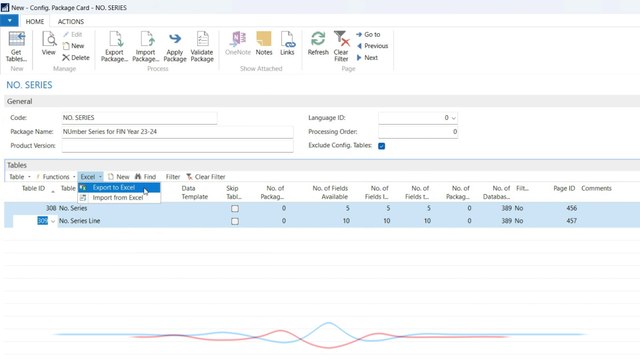Click into the Product Version field
640x360 pixels.
[x=177, y=146]
